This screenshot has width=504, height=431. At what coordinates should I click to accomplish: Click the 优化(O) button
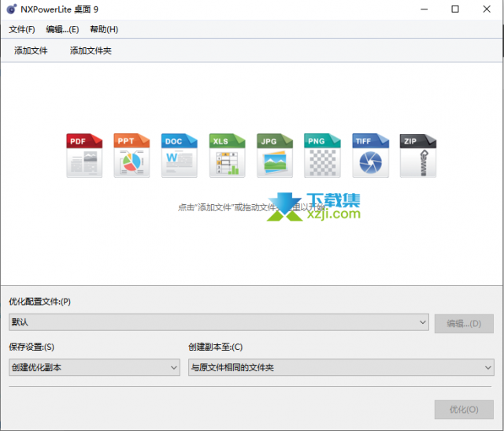tap(464, 410)
